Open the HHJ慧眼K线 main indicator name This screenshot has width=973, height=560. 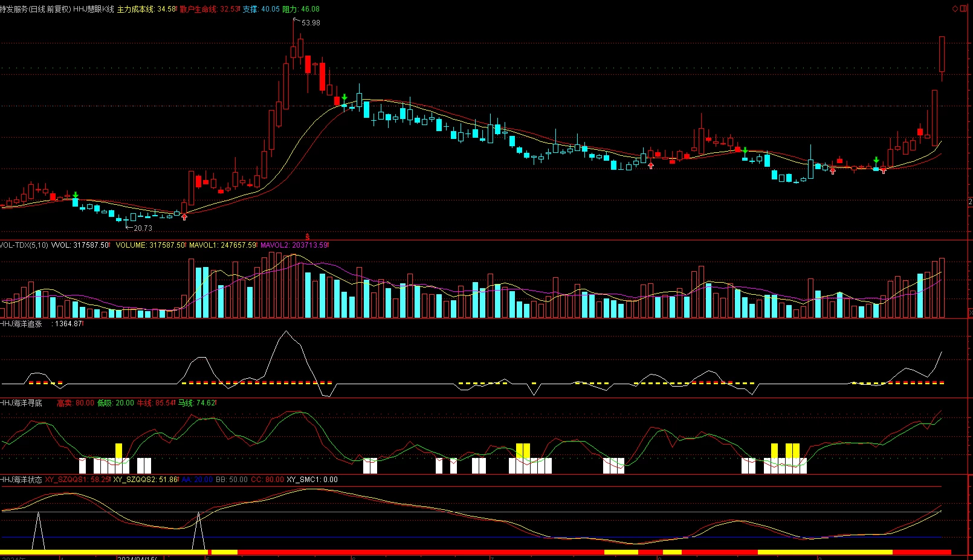pos(94,9)
